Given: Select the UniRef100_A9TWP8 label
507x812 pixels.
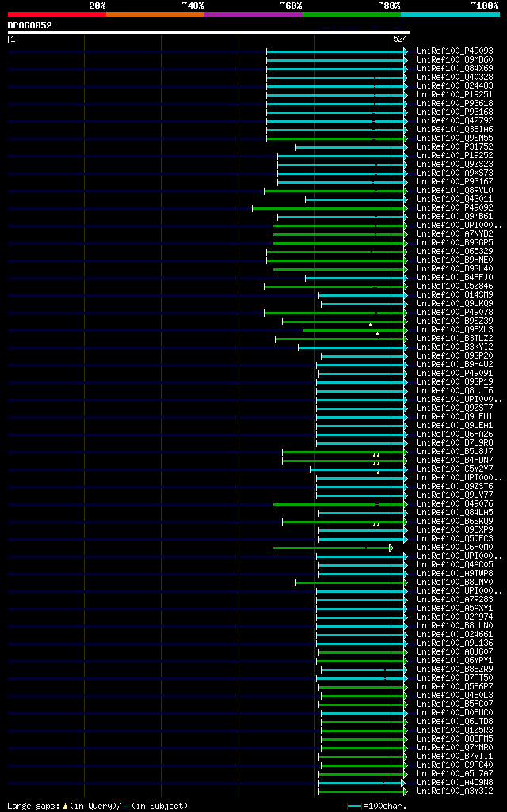Looking at the screenshot, I should (x=456, y=573).
